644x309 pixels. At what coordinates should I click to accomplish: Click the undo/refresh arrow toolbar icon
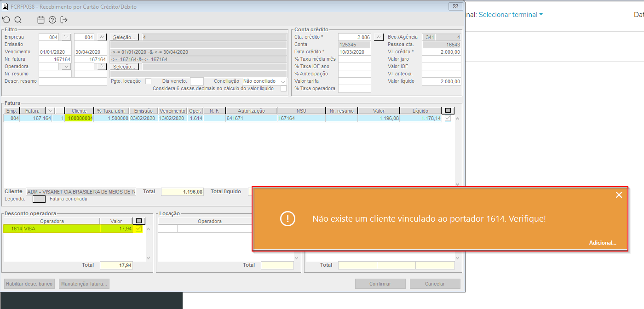[x=6, y=20]
